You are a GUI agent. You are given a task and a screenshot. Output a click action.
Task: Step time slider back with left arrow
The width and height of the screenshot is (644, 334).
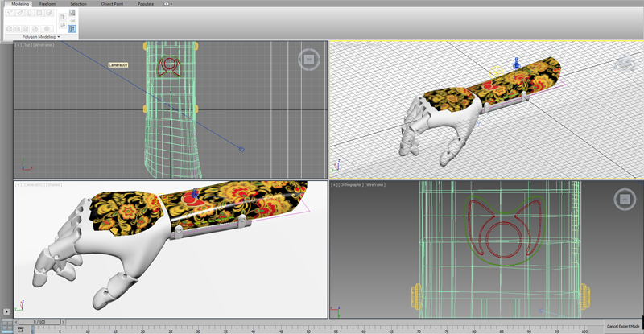[16, 322]
